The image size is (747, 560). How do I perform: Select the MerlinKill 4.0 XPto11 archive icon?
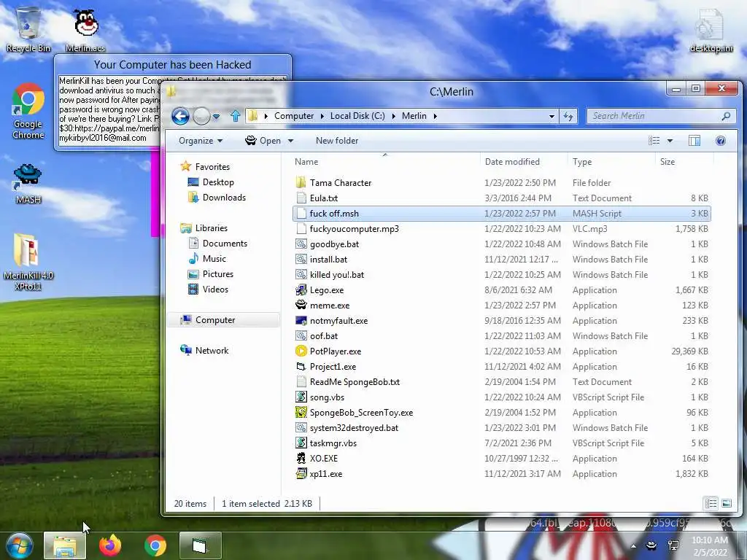28,261
